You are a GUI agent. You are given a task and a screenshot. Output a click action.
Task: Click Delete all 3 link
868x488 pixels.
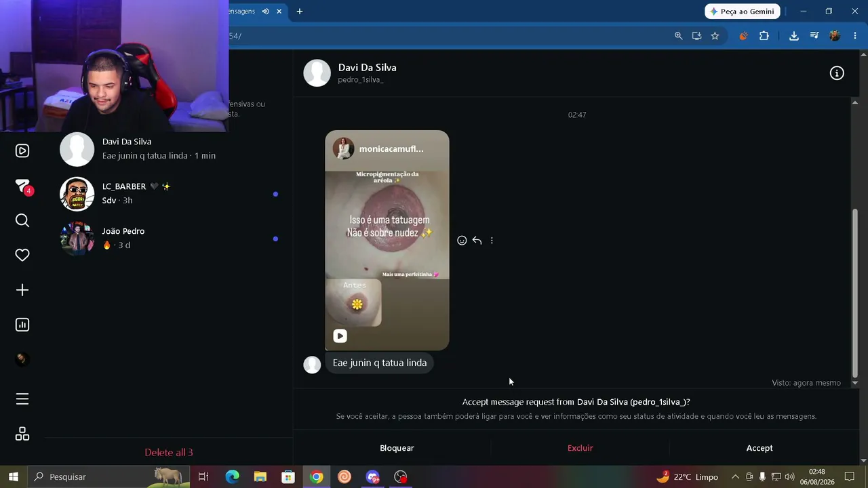(x=169, y=452)
